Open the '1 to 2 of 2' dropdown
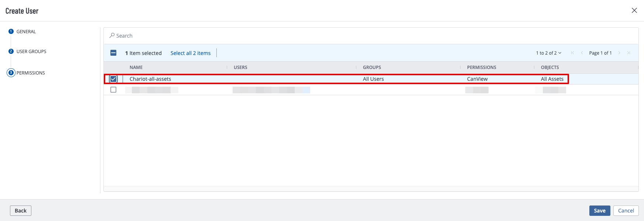This screenshot has height=221, width=644. pos(549,53)
